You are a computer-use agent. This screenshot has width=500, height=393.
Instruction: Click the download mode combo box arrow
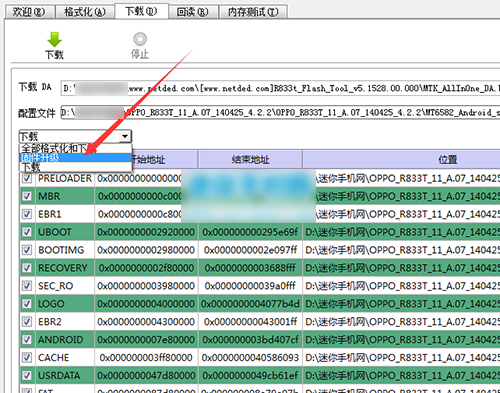tap(125, 136)
